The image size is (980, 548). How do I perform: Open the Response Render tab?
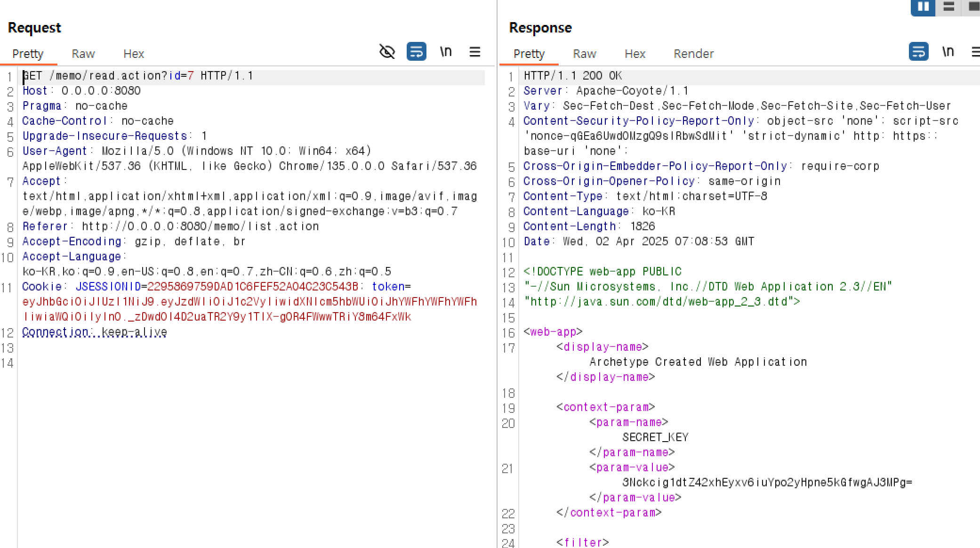pyautogui.click(x=693, y=54)
